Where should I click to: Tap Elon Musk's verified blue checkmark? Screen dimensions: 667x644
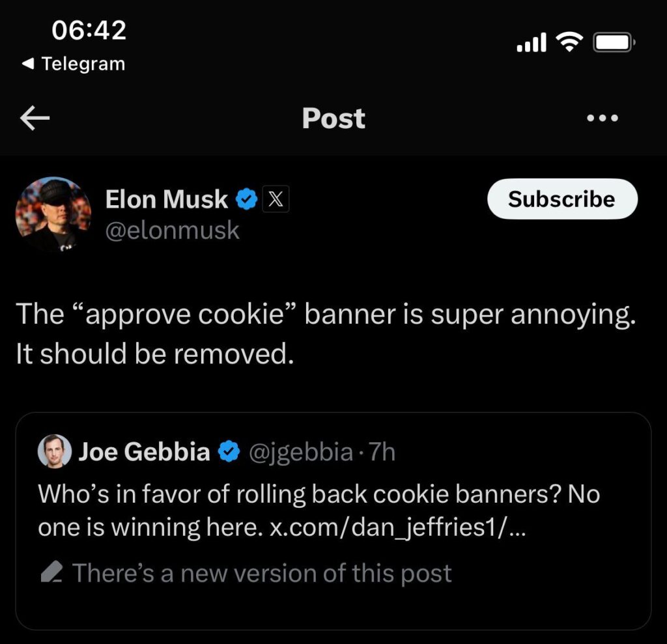click(x=246, y=199)
